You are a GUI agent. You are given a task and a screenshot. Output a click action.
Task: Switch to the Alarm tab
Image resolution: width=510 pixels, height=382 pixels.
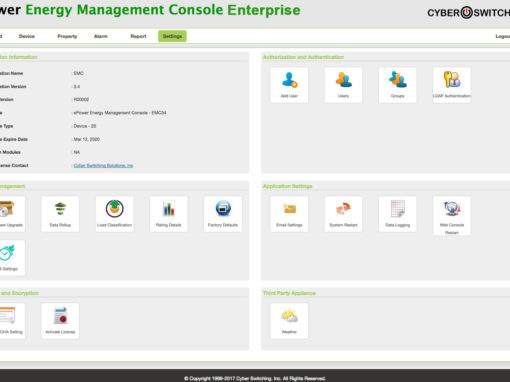(x=101, y=36)
